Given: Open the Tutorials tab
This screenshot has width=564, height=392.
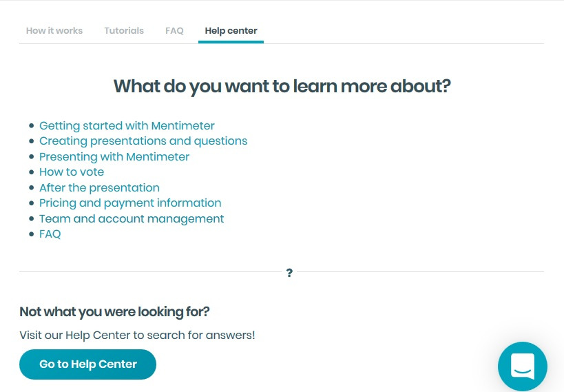Looking at the screenshot, I should (124, 31).
